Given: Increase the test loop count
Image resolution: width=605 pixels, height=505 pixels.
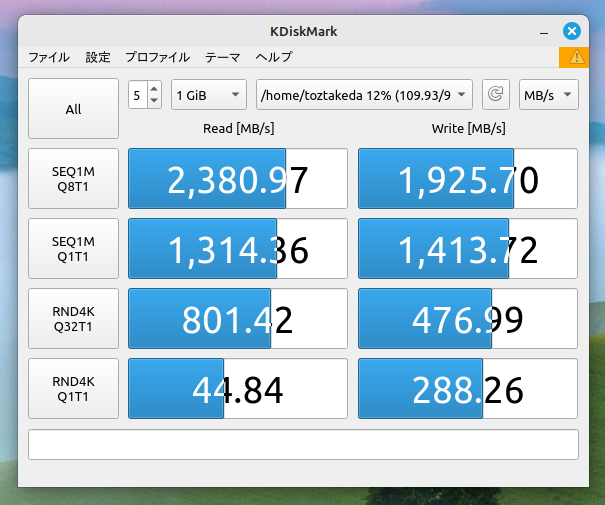Looking at the screenshot, I should point(154,89).
